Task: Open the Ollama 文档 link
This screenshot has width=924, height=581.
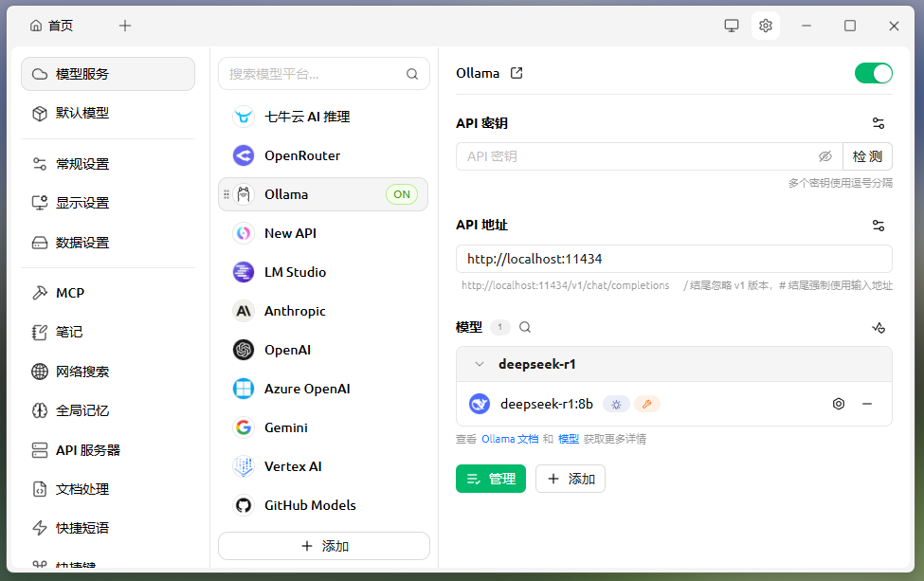Action: pos(510,439)
